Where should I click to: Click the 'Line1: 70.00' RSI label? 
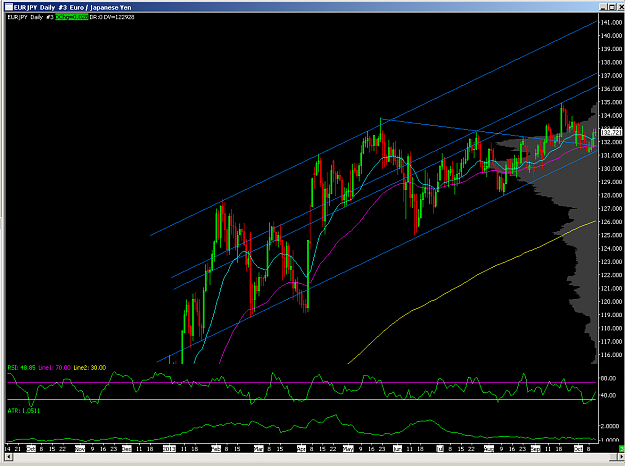[55, 368]
